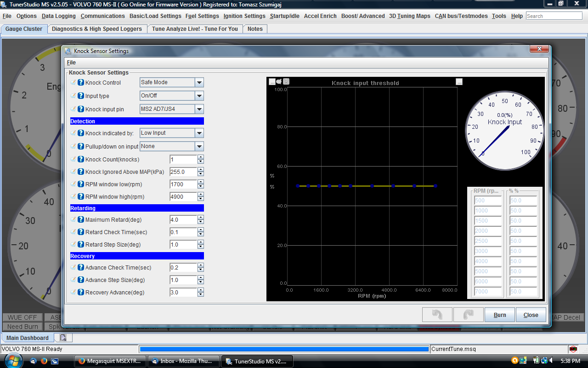This screenshot has height=368, width=588.
Task: Open the Boost/ Advanced menu
Action: click(363, 16)
